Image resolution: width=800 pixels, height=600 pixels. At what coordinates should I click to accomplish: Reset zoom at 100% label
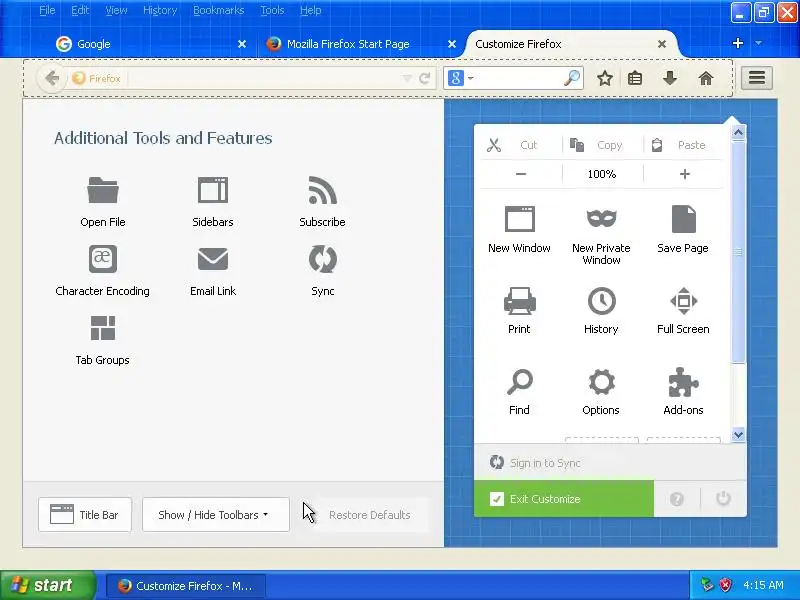pos(602,174)
